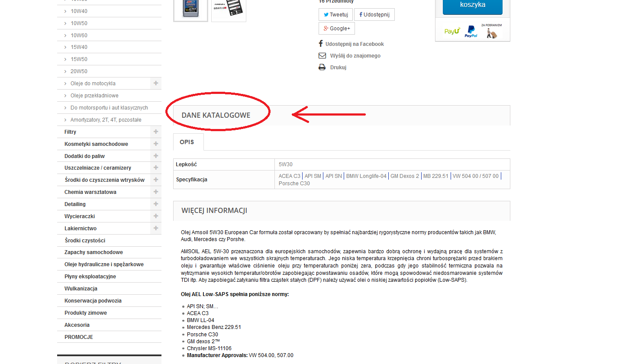619x364 pixels.
Task: Expand Dodatki do paliw category
Action: tap(156, 156)
